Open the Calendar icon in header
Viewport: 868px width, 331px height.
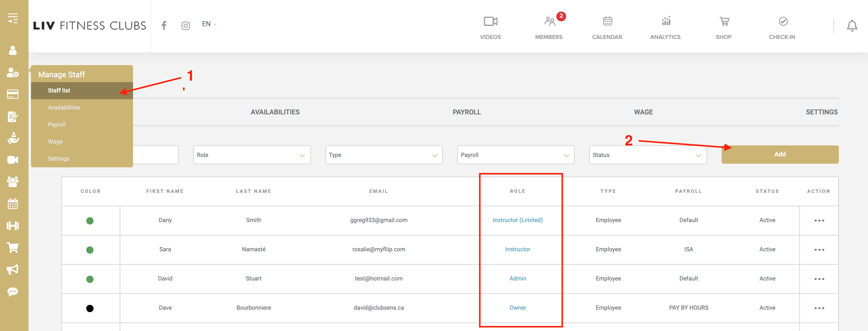[607, 22]
